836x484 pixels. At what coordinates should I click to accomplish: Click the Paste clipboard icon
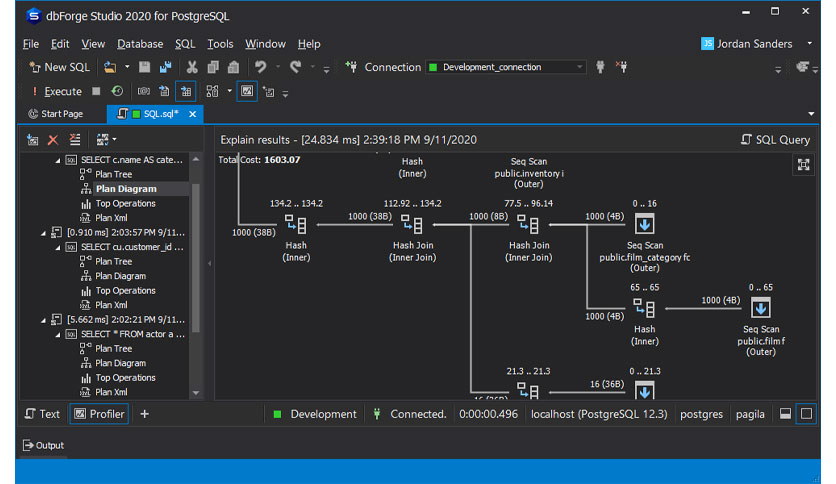233,67
